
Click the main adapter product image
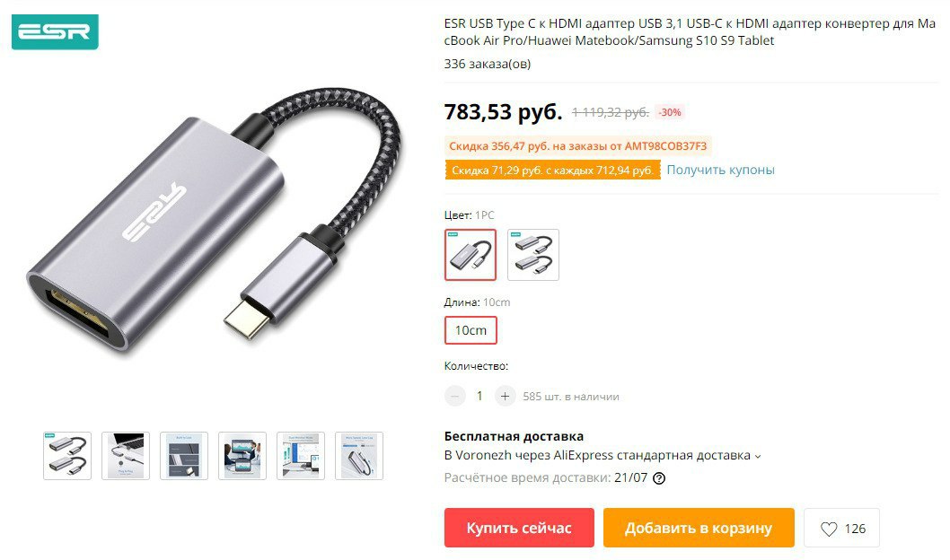click(214, 221)
